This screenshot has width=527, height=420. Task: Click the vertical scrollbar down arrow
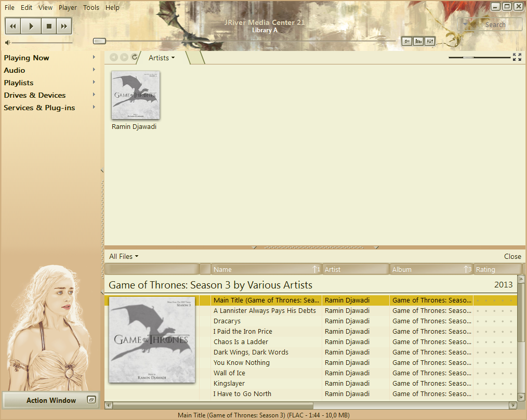point(521,397)
